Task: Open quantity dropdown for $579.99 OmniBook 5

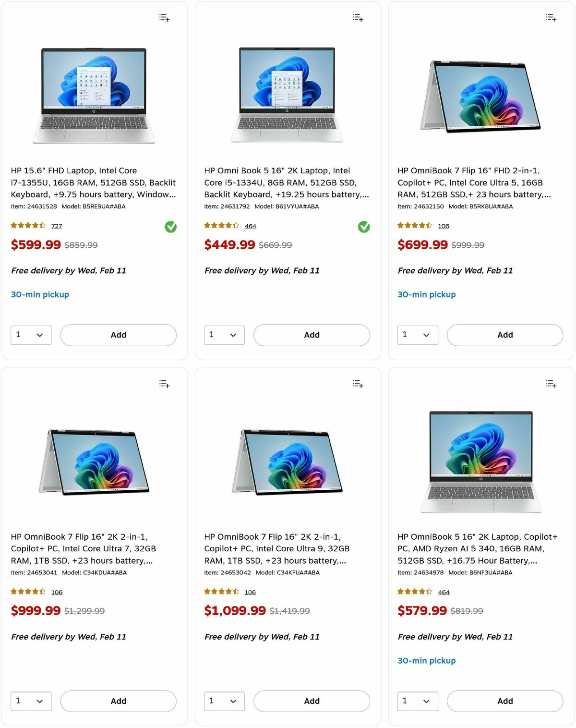Action: coord(417,701)
